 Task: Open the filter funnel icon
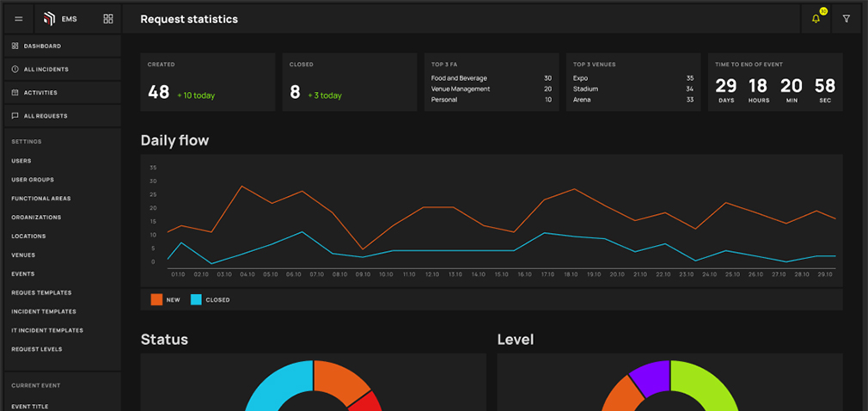tap(846, 19)
